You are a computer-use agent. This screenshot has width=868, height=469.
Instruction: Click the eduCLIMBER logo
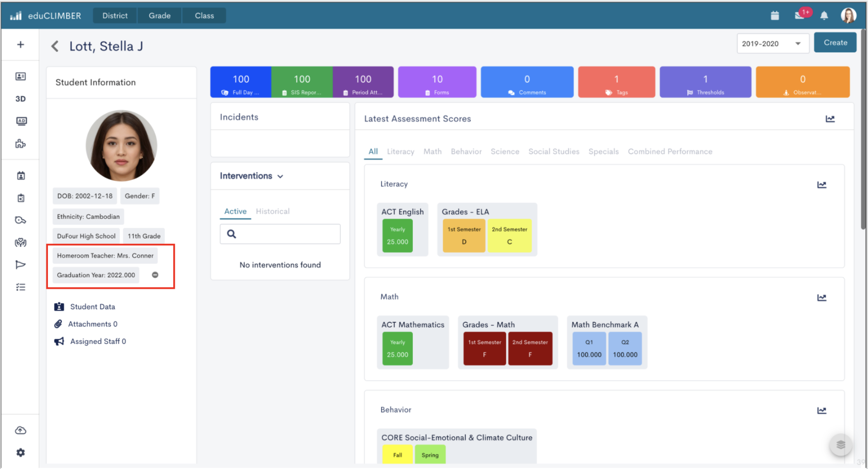pyautogui.click(x=45, y=16)
